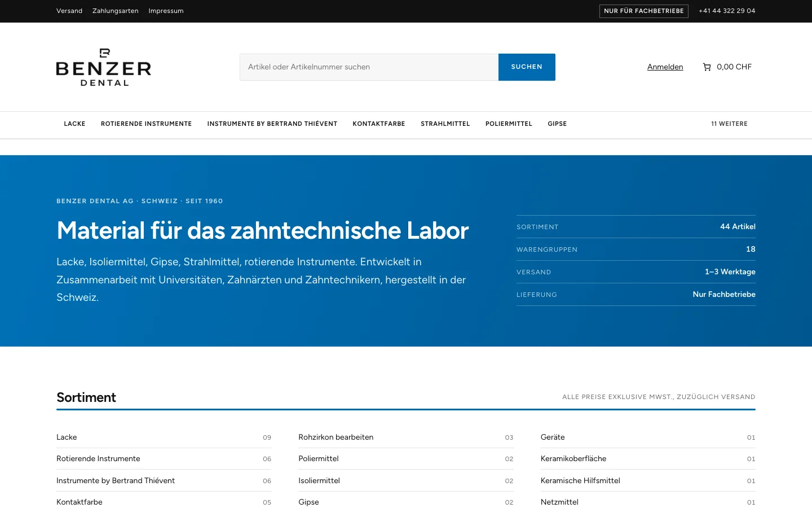Select Lacke in the navigation bar
This screenshot has width=812, height=508.
click(74, 124)
